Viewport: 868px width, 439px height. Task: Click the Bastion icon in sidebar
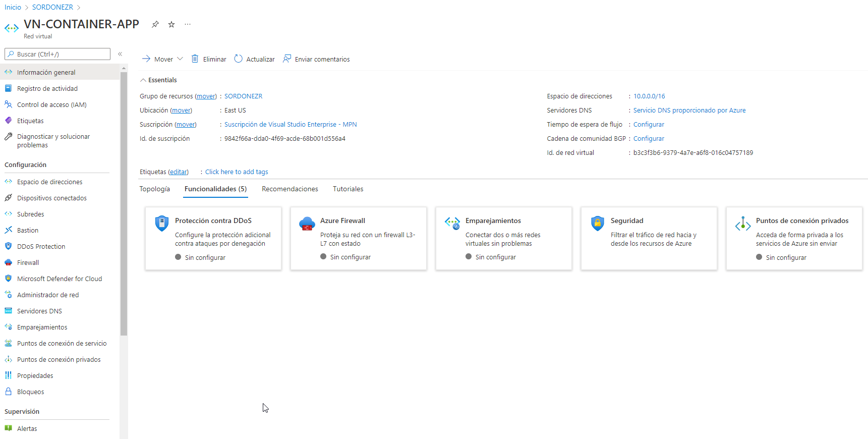[8, 230]
